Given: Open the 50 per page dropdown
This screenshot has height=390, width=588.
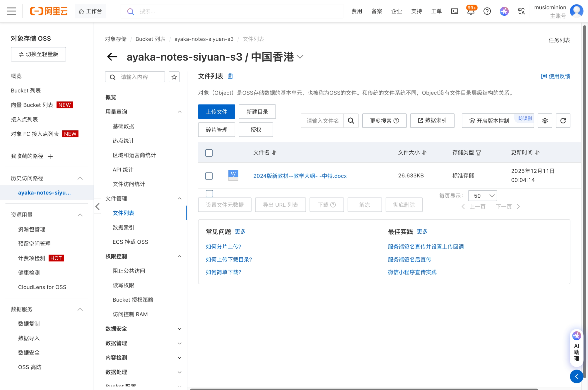Looking at the screenshot, I should [x=482, y=196].
